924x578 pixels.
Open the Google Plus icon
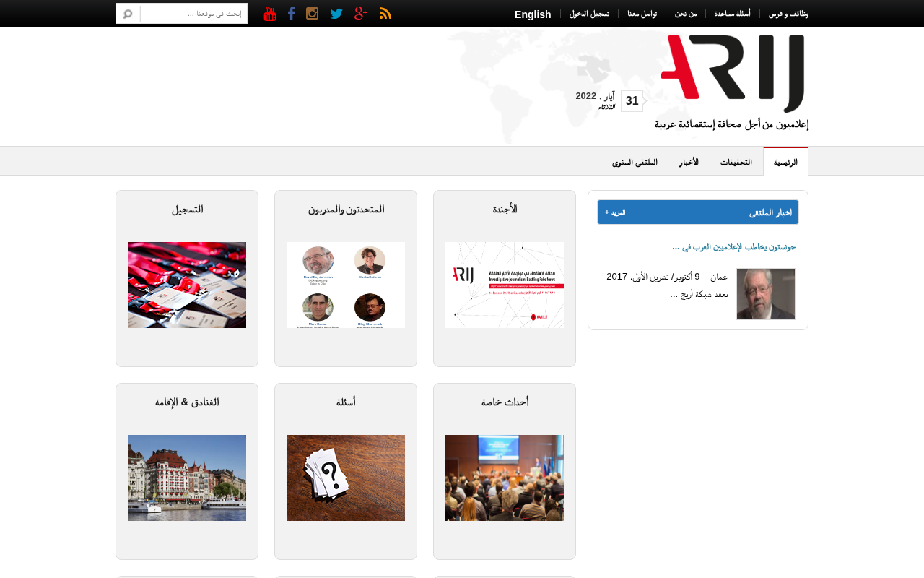[361, 13]
